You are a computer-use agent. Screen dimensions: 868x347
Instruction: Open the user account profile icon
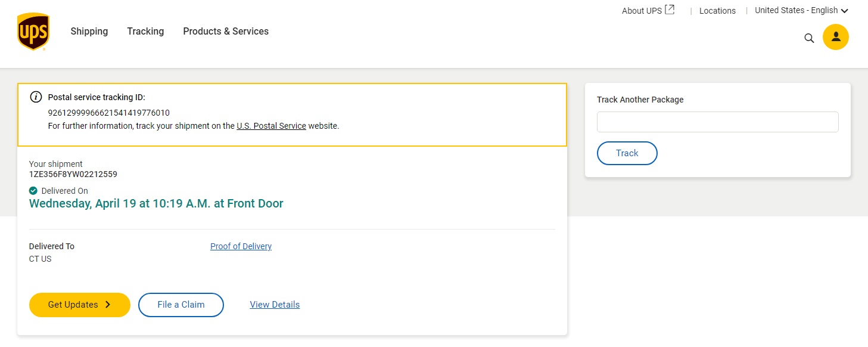[835, 37]
